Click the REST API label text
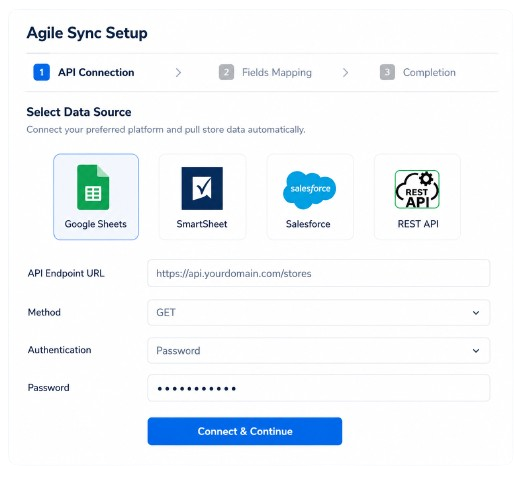The height and width of the screenshot is (477, 523). (x=418, y=224)
